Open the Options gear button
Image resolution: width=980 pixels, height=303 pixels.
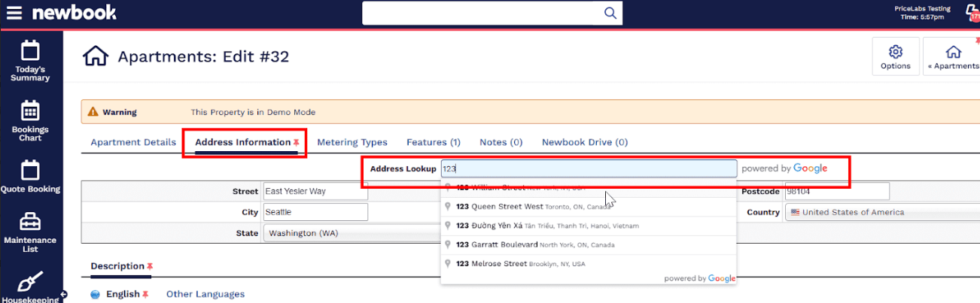tap(896, 56)
